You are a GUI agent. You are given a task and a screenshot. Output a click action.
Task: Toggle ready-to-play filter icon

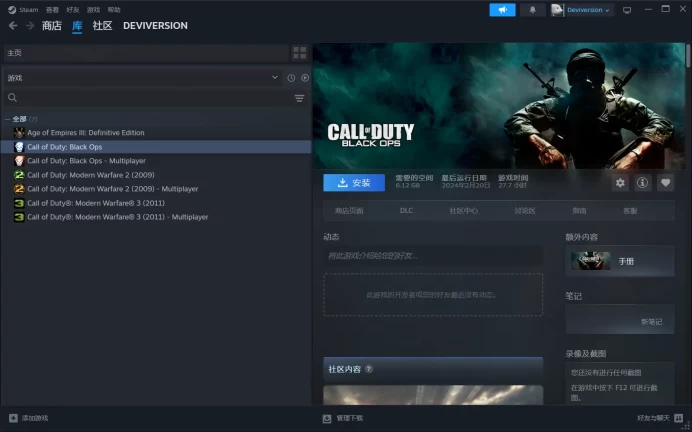point(305,78)
